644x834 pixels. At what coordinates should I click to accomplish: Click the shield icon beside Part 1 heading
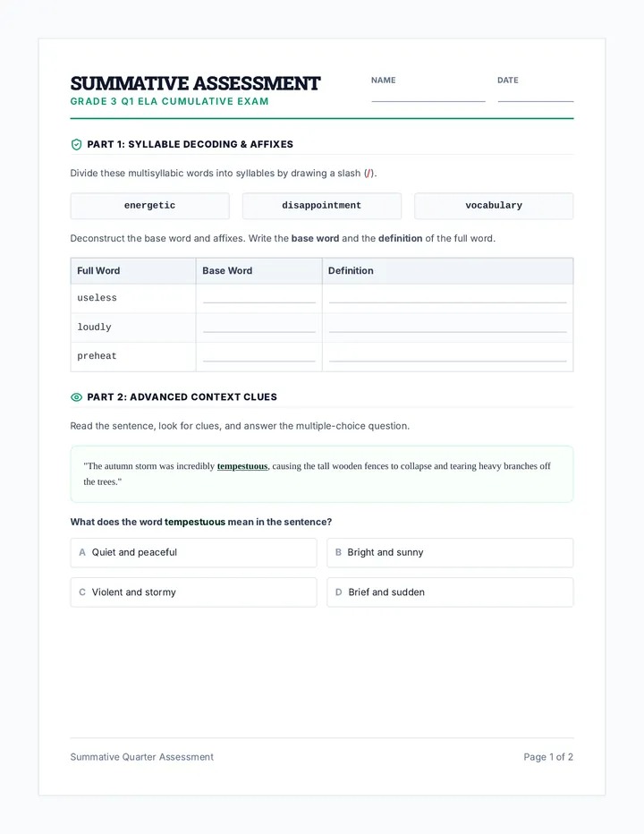77,145
